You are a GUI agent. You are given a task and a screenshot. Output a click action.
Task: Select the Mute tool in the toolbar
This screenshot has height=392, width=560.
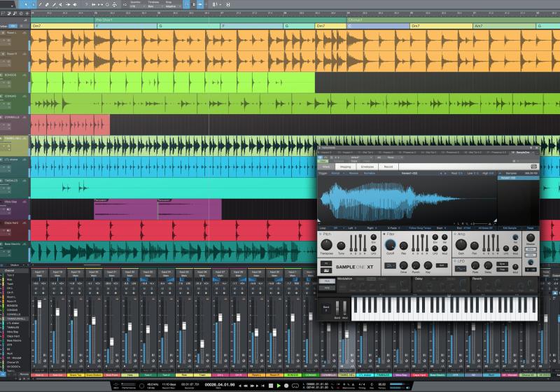pyautogui.click(x=60, y=5)
